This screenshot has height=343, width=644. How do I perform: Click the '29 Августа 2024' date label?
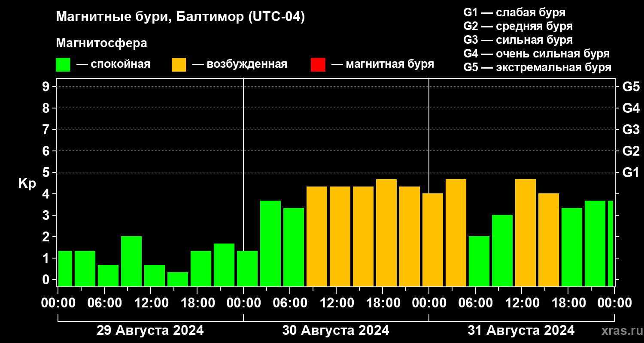coord(150,330)
